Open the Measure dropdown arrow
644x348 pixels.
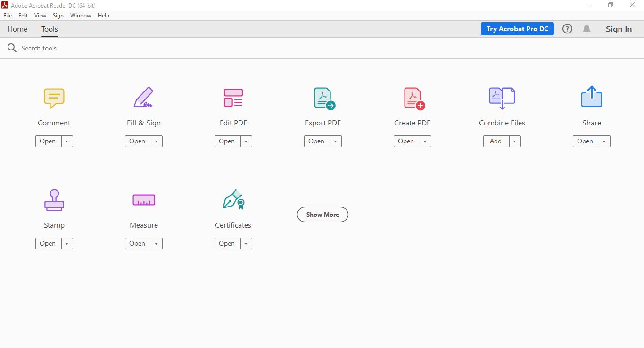point(157,243)
